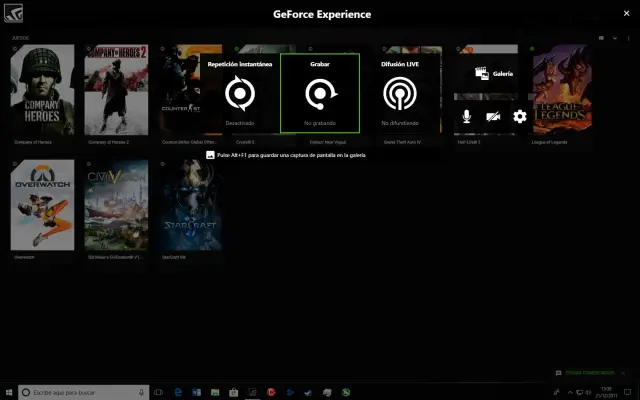Dismiss the Enviar comentarios feedback banner
640x400 pixels.
click(623, 373)
